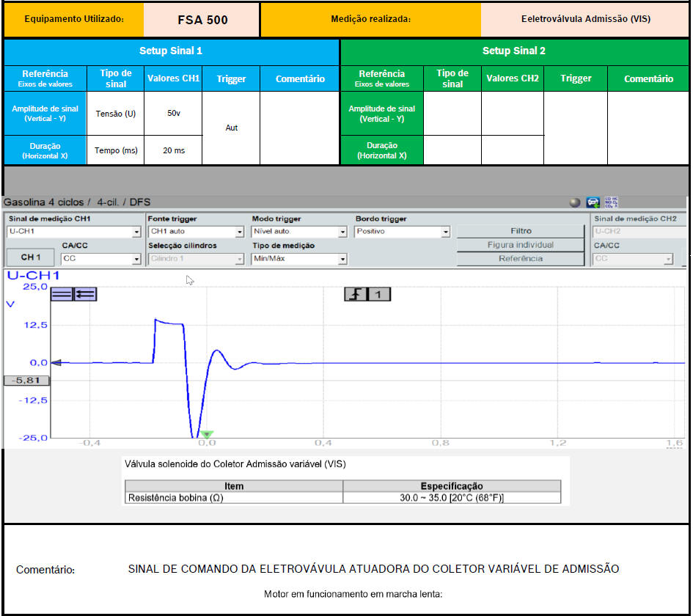
Task: Open the CH1 CA/CC coupling dropdown
Action: 136,259
